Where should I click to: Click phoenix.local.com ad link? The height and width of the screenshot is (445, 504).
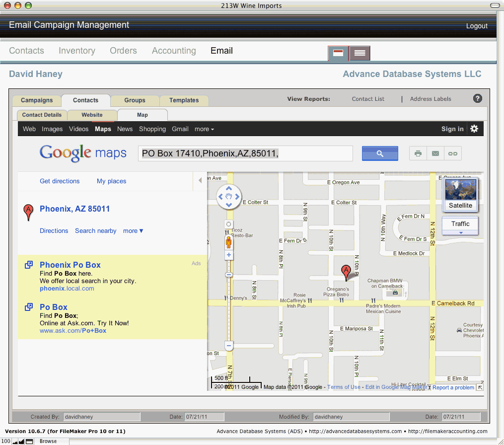tap(67, 289)
